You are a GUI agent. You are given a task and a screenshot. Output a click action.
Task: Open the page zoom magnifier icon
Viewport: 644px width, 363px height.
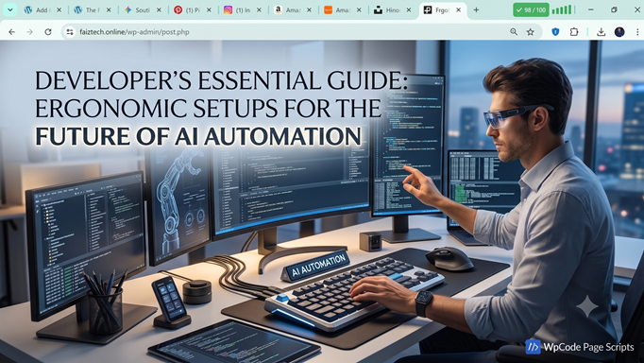514,31
